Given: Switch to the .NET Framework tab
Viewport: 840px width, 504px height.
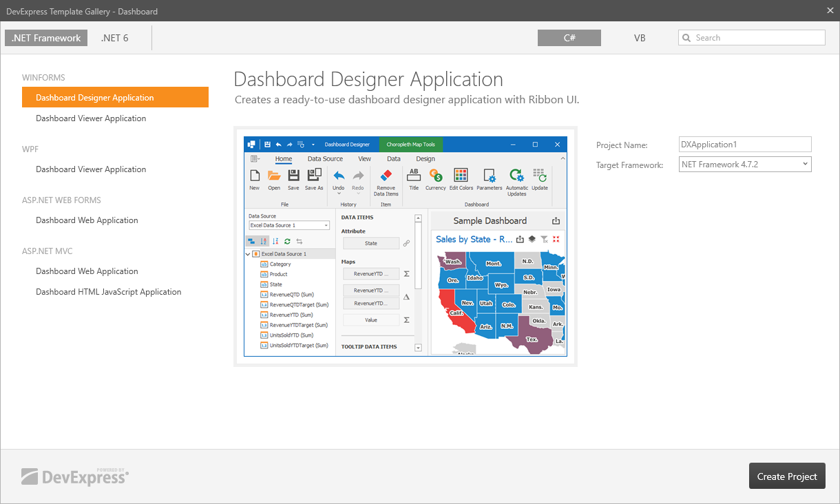Looking at the screenshot, I should pyautogui.click(x=46, y=38).
